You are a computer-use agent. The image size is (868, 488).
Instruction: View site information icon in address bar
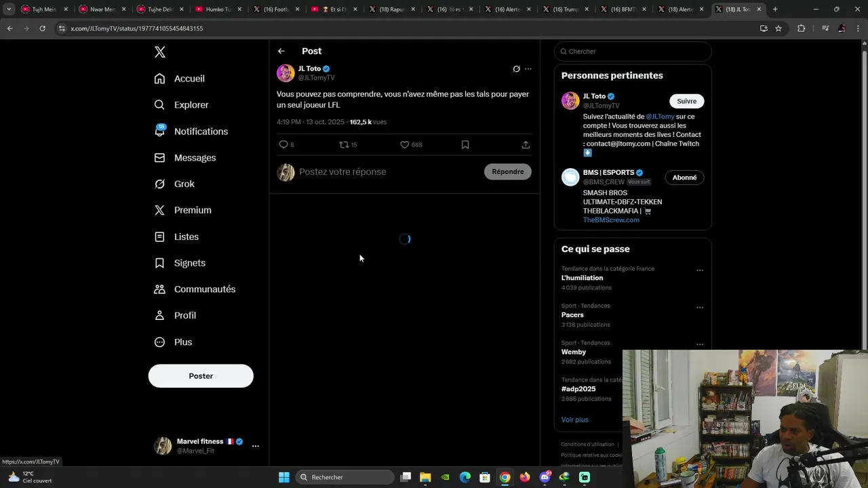coord(62,28)
